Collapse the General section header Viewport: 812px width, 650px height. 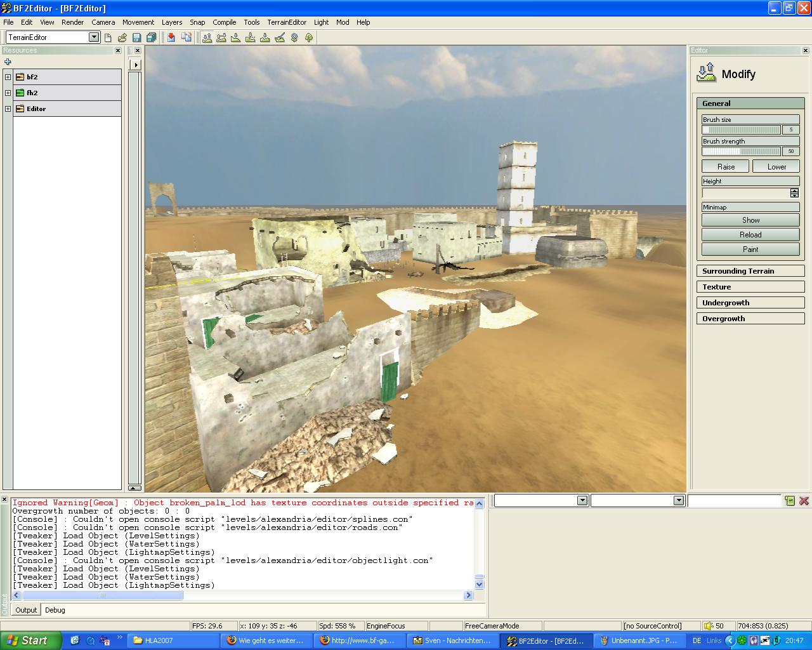pyautogui.click(x=750, y=103)
